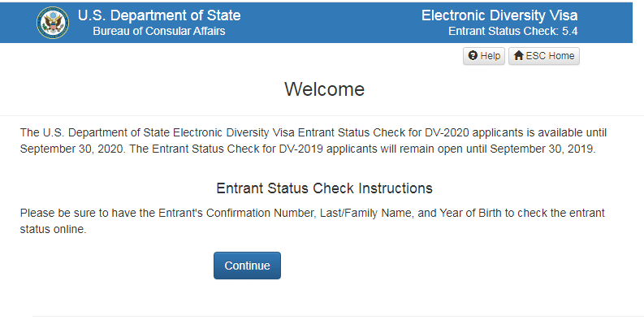644x324 pixels.
Task: Click the house icon on ESC Home
Action: (x=518, y=55)
